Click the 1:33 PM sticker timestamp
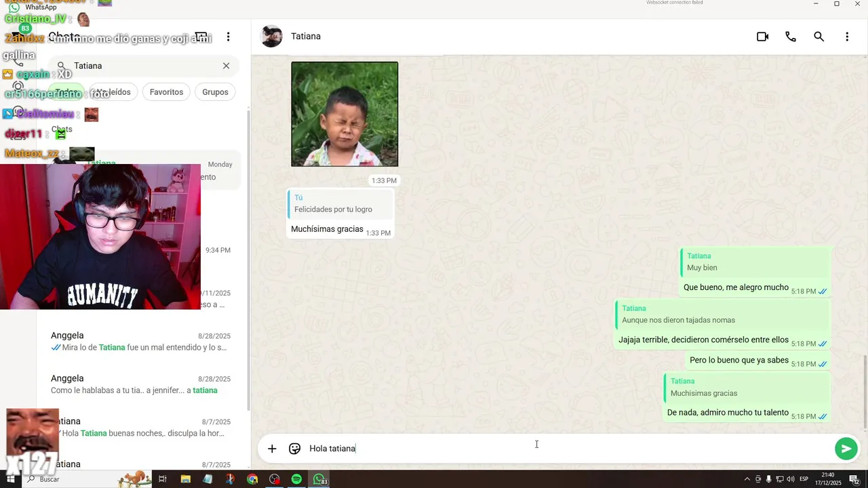This screenshot has width=868, height=488. coord(384,180)
